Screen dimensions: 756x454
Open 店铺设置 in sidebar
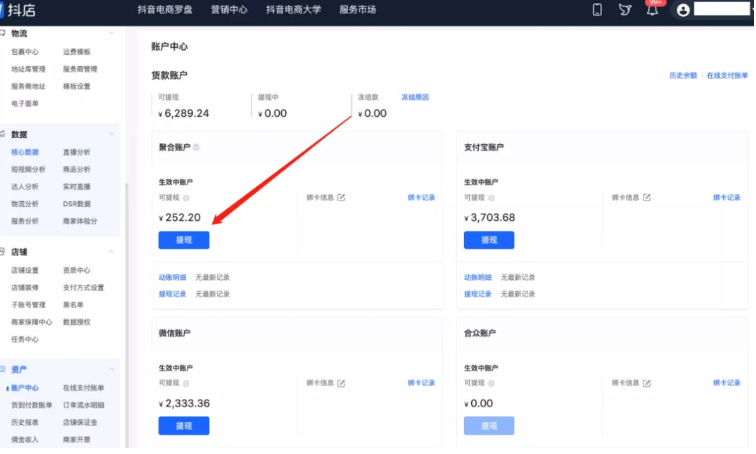coord(25,270)
